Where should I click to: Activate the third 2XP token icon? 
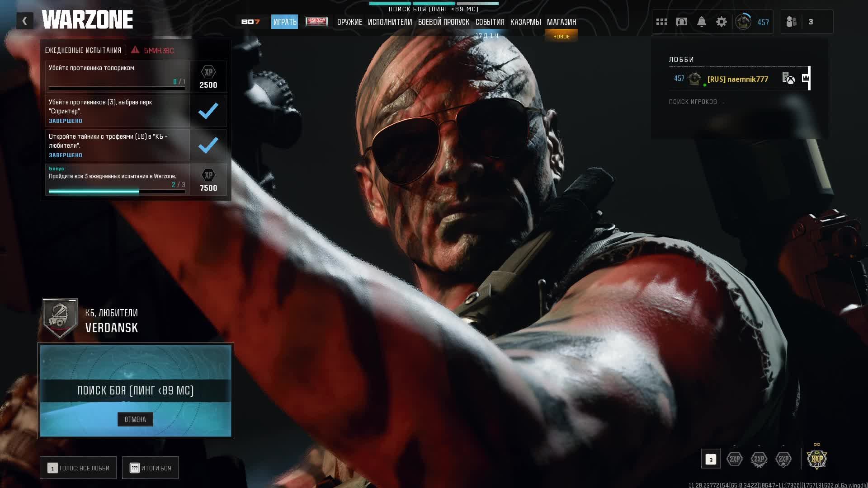pyautogui.click(x=783, y=459)
